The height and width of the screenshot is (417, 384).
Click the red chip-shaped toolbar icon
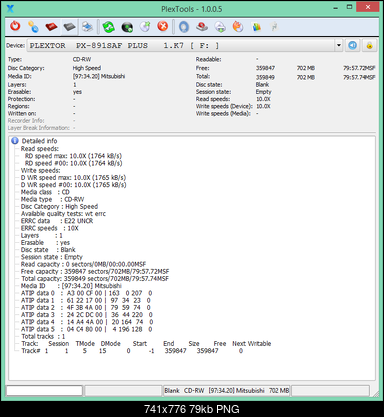click(x=51, y=27)
